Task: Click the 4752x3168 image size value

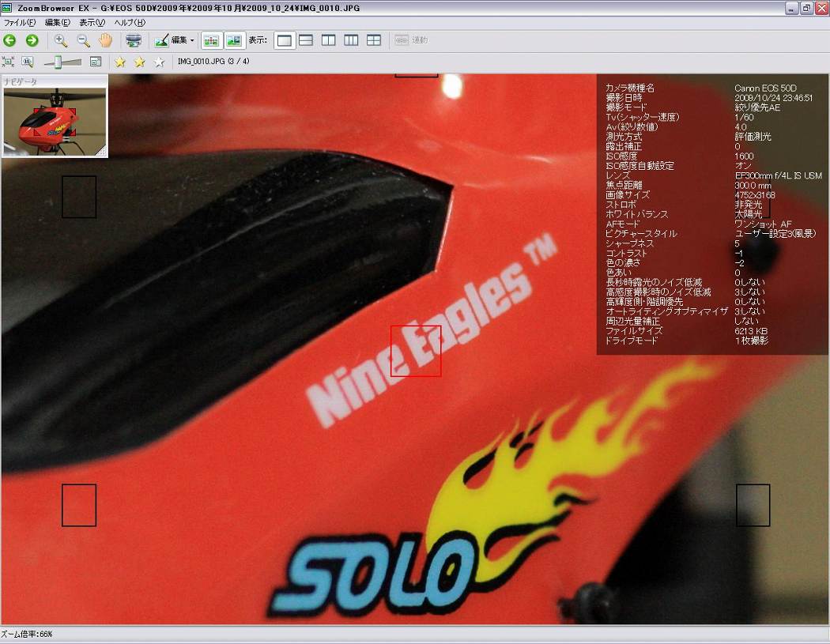Action: (x=755, y=195)
